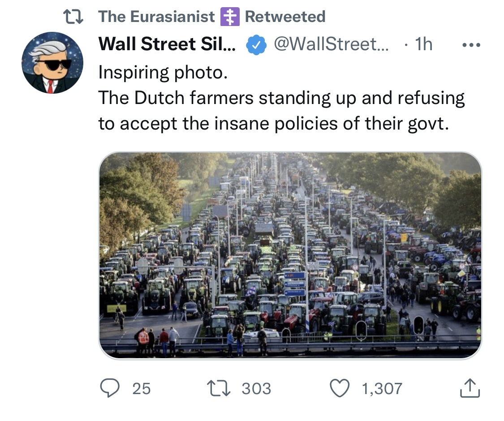Open the Wall Street Silver avatar
This screenshot has height=421, width=504.
click(x=52, y=63)
